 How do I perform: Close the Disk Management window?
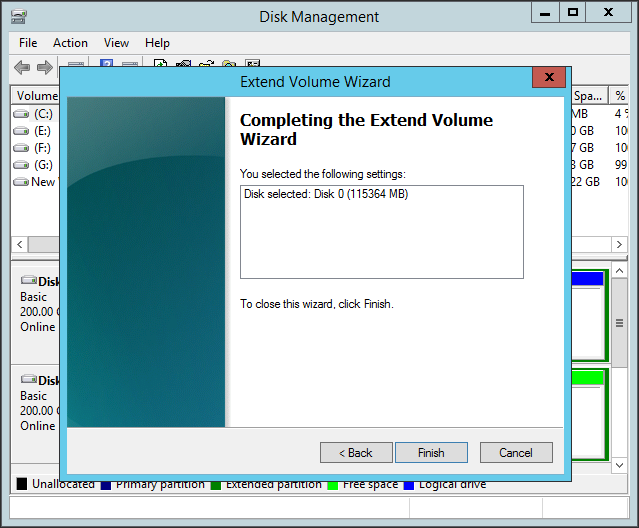tap(608, 13)
